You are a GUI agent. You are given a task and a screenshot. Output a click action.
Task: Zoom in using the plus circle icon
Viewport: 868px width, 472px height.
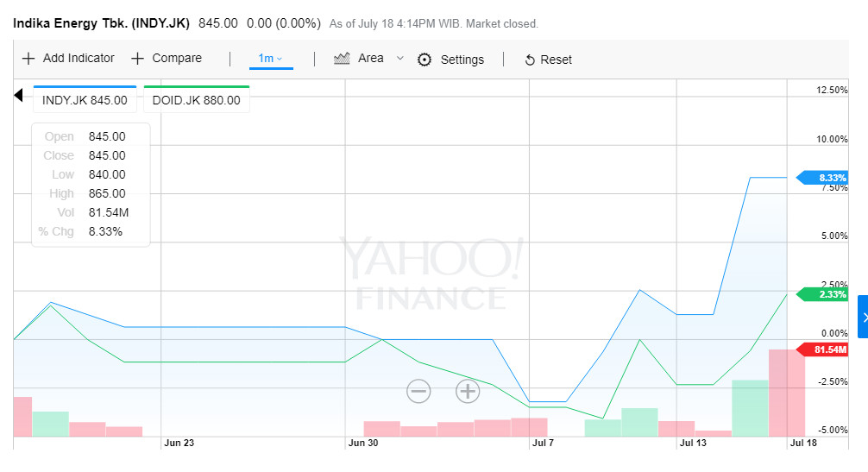click(468, 391)
